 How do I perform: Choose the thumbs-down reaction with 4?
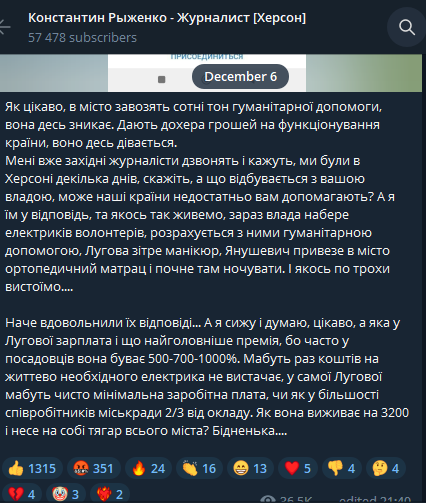pos(342,468)
